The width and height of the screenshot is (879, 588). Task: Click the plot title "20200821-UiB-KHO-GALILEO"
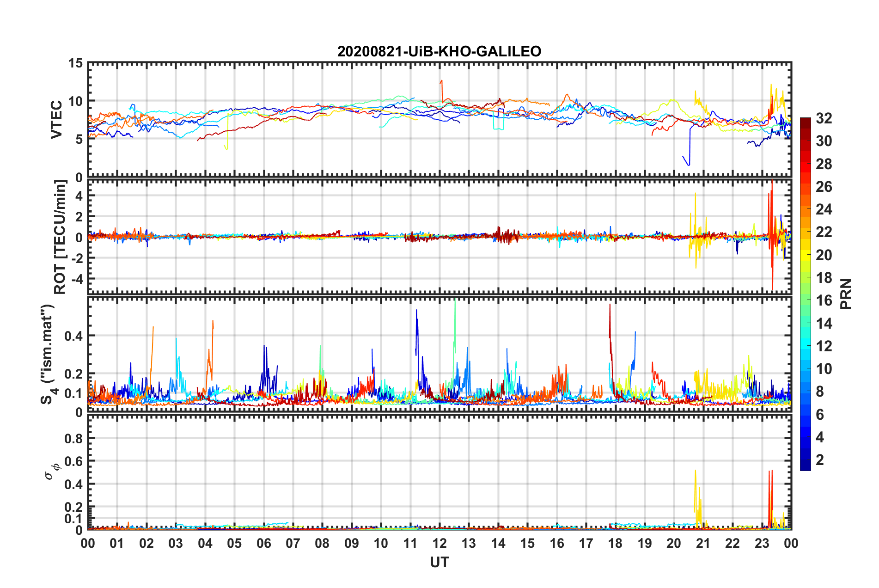click(439, 51)
